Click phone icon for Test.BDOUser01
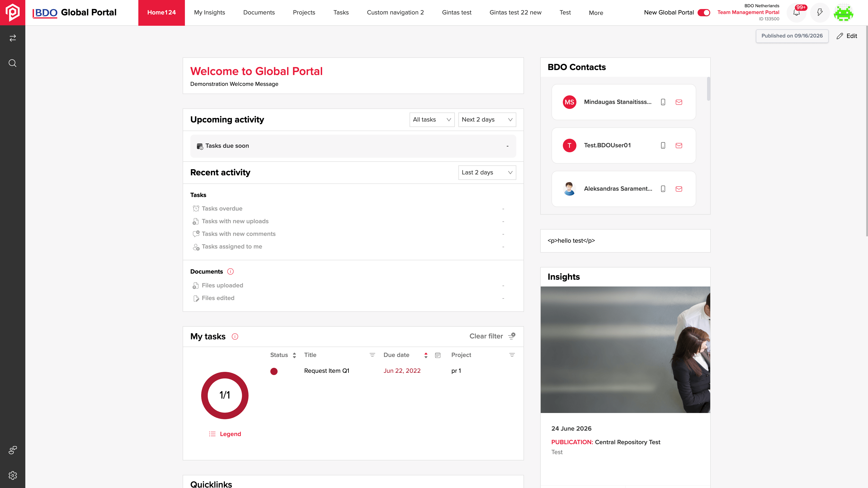The image size is (868, 488). pyautogui.click(x=663, y=145)
